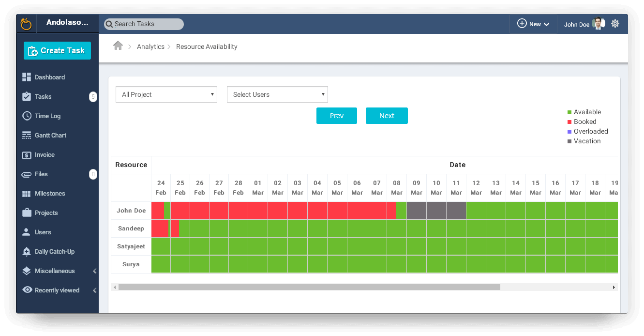Click the Resource column header

131,165
